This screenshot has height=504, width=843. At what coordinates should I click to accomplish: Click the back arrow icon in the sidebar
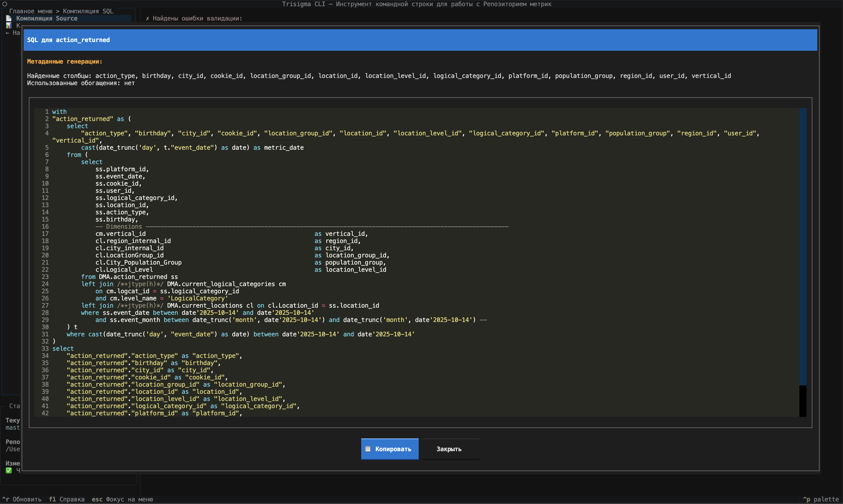point(7,33)
